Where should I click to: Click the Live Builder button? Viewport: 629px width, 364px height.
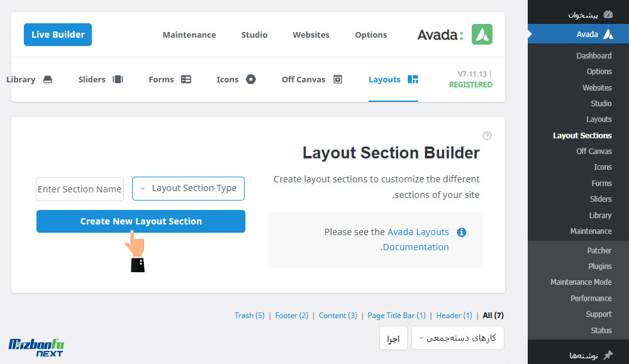coord(58,35)
